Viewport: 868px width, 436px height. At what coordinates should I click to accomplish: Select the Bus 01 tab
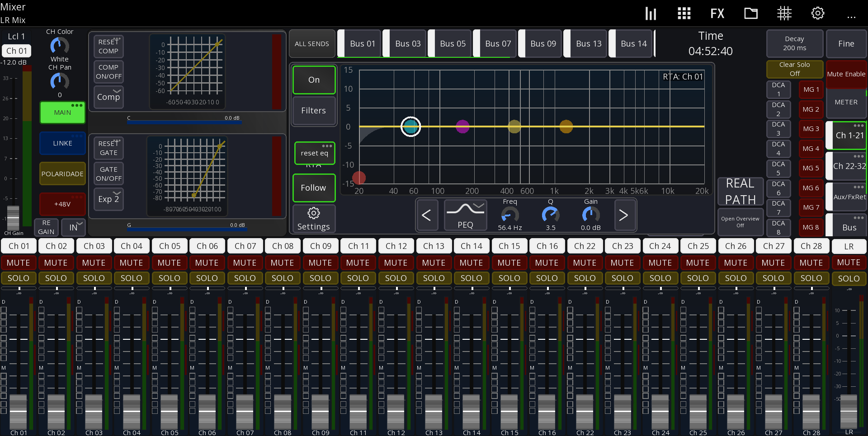pyautogui.click(x=360, y=43)
